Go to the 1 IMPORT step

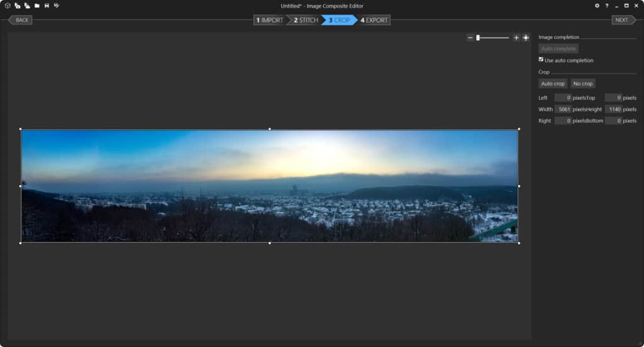(x=270, y=20)
